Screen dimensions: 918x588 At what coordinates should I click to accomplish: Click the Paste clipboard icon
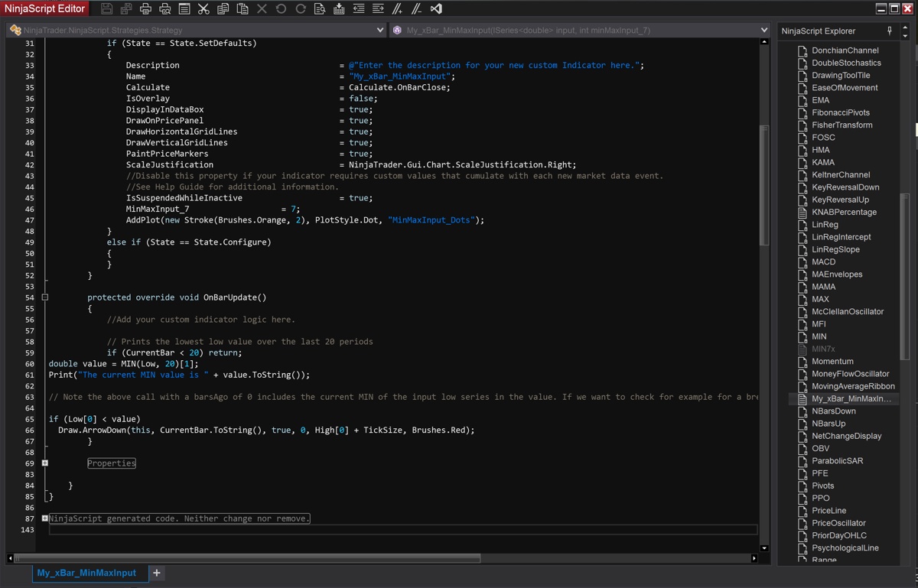pos(243,9)
